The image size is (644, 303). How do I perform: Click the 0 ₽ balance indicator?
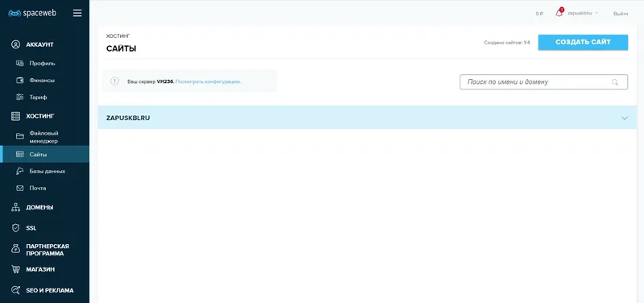tap(539, 14)
